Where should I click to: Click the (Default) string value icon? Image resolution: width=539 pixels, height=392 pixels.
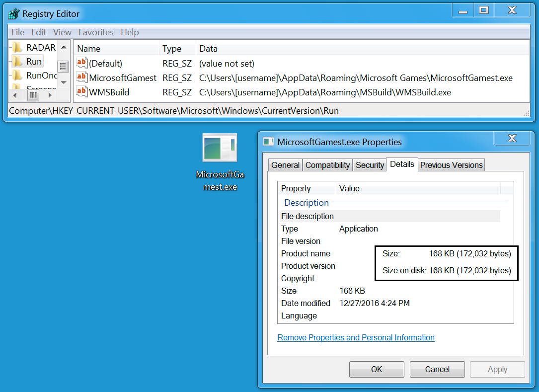[x=81, y=63]
